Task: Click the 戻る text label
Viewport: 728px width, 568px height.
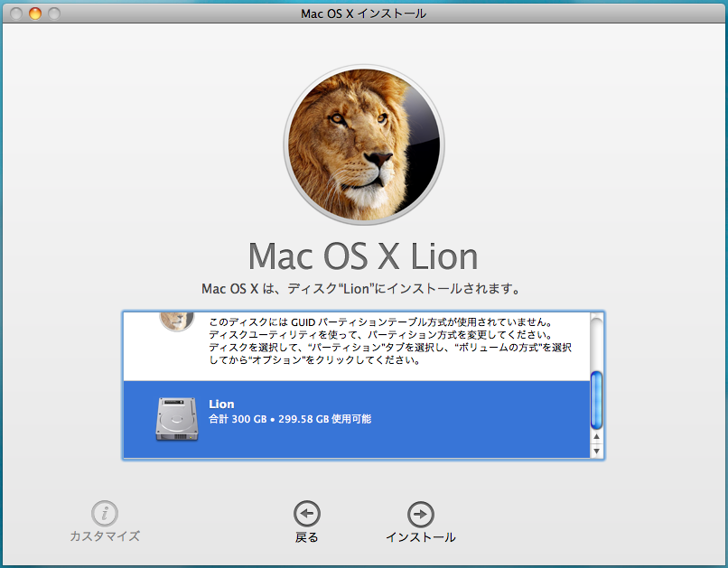Action: [x=307, y=537]
